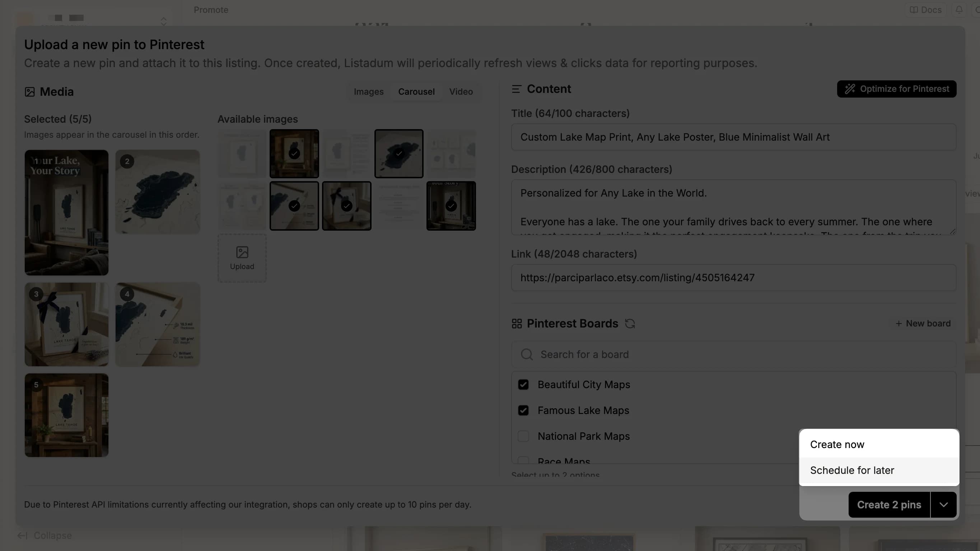Open Docs from the top bar
The image size is (980, 551).
tap(925, 10)
